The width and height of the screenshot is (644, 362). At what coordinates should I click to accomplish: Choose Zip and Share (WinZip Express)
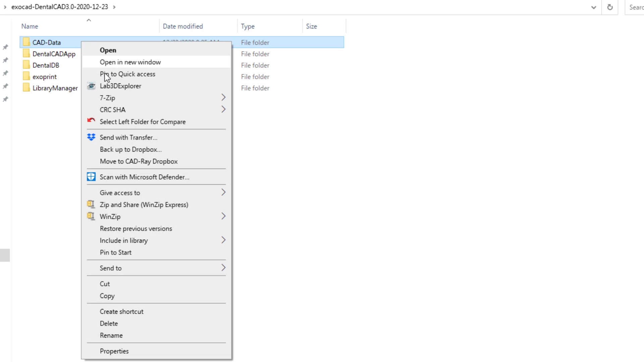[156, 204]
